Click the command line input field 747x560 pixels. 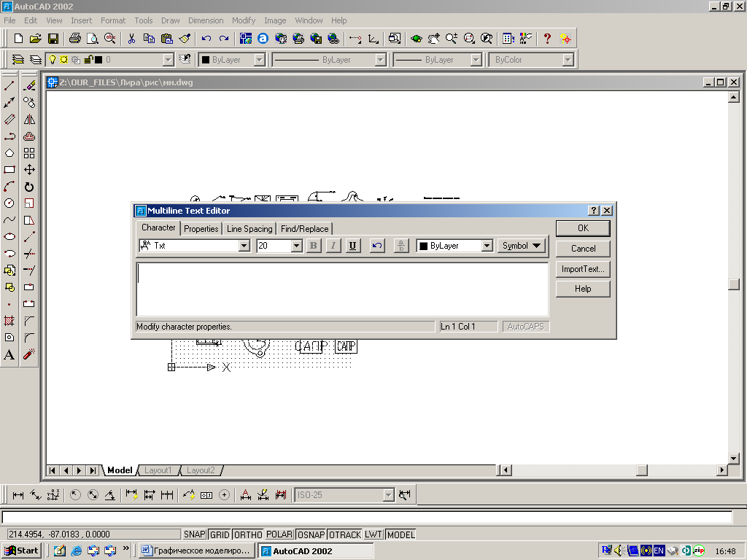367,517
